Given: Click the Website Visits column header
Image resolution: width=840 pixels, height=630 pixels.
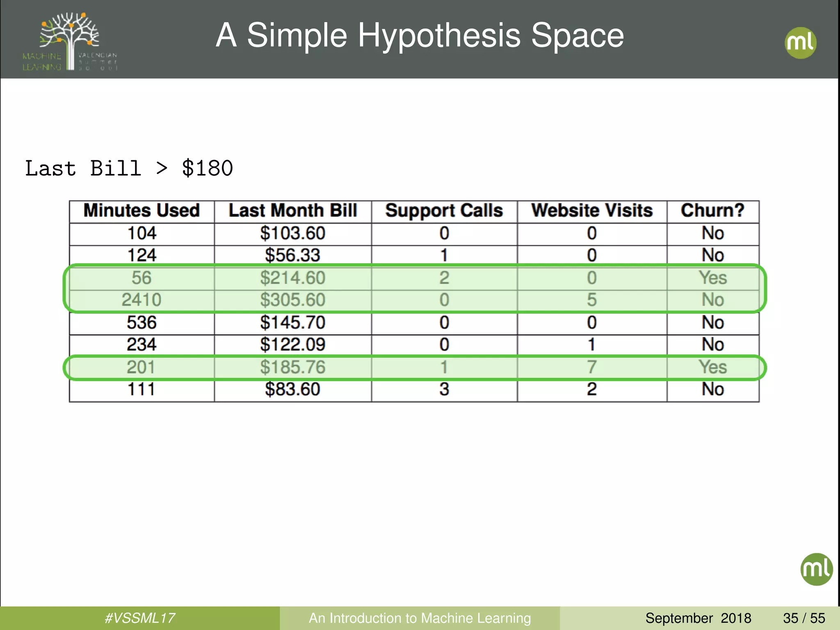Looking at the screenshot, I should coord(592,211).
